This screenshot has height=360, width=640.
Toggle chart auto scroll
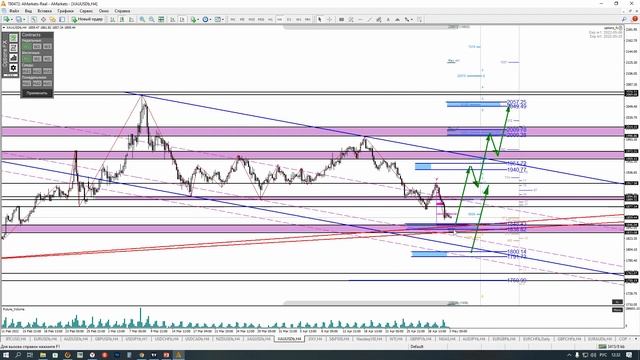(x=173, y=19)
